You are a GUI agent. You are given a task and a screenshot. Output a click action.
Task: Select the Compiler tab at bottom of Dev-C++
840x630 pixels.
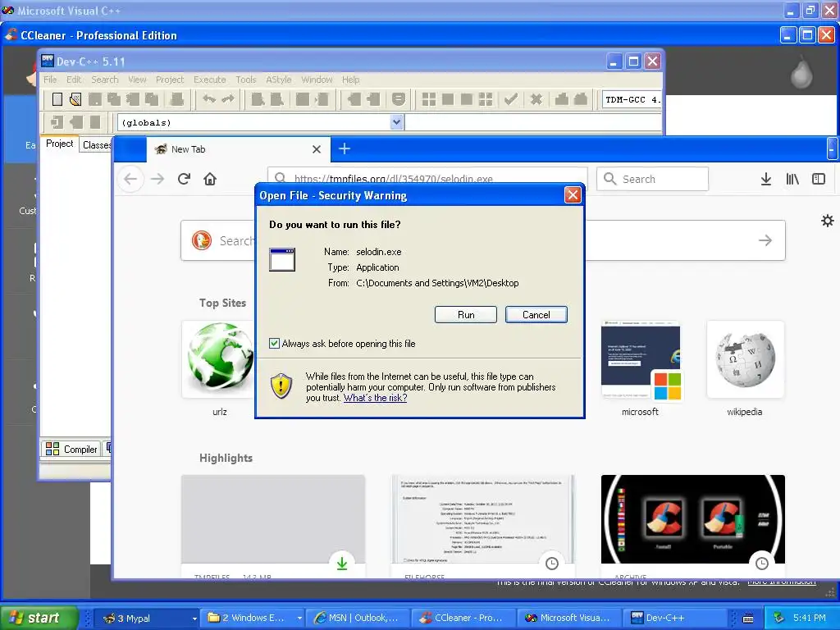71,449
